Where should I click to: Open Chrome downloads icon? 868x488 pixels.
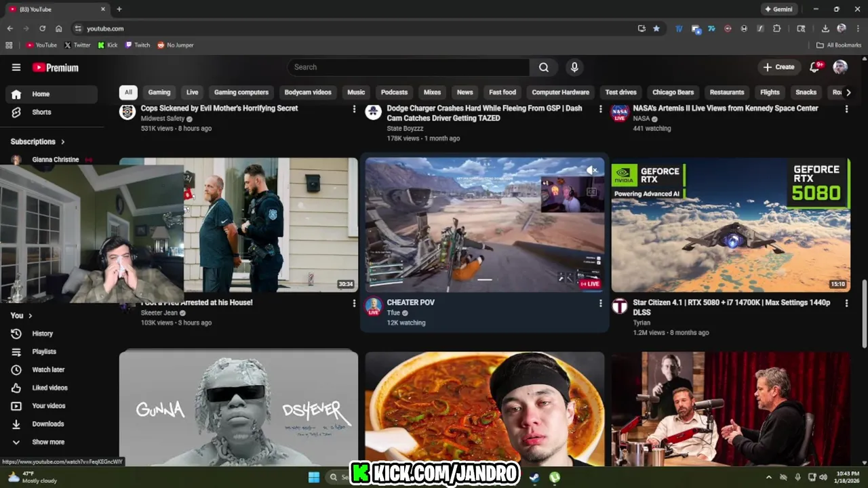coord(825,28)
